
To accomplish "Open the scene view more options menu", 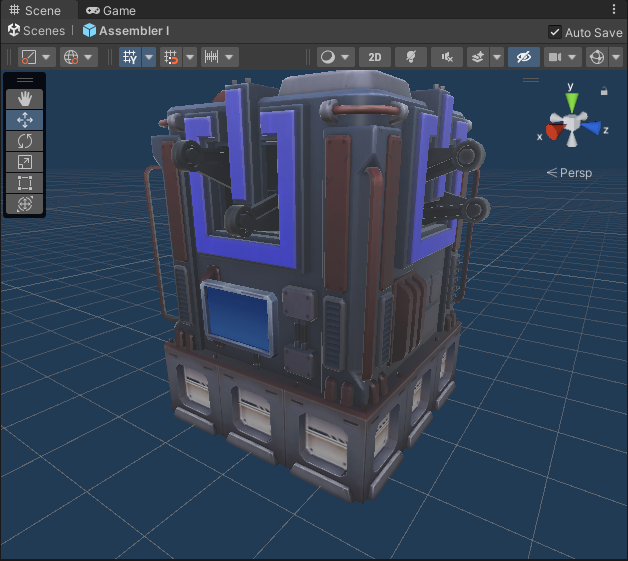I will pos(614,10).
